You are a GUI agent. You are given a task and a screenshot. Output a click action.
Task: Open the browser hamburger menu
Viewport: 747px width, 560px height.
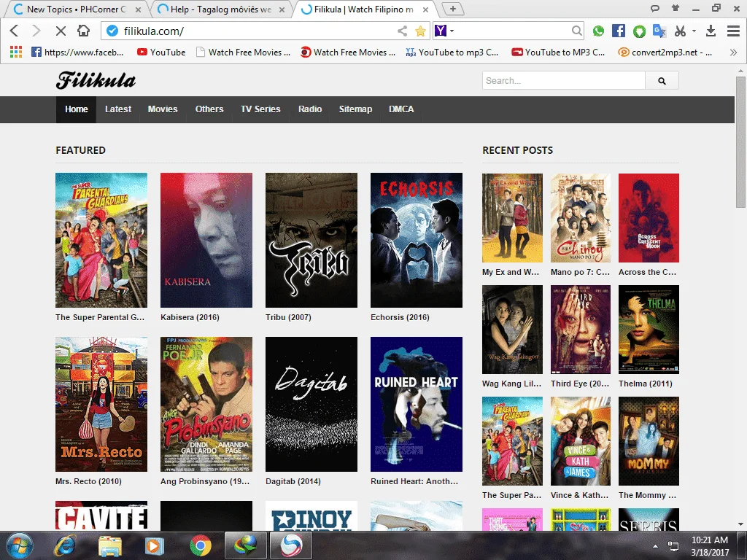click(733, 31)
